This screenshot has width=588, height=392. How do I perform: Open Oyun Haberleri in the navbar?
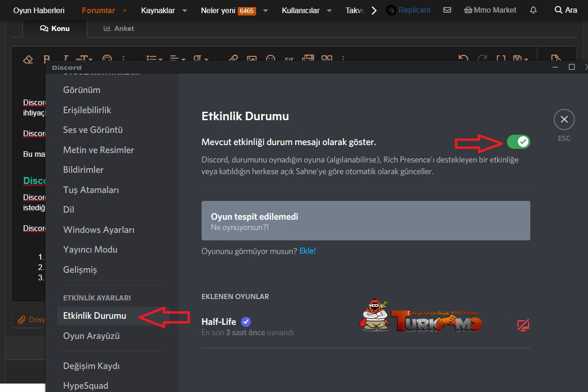coord(39,10)
